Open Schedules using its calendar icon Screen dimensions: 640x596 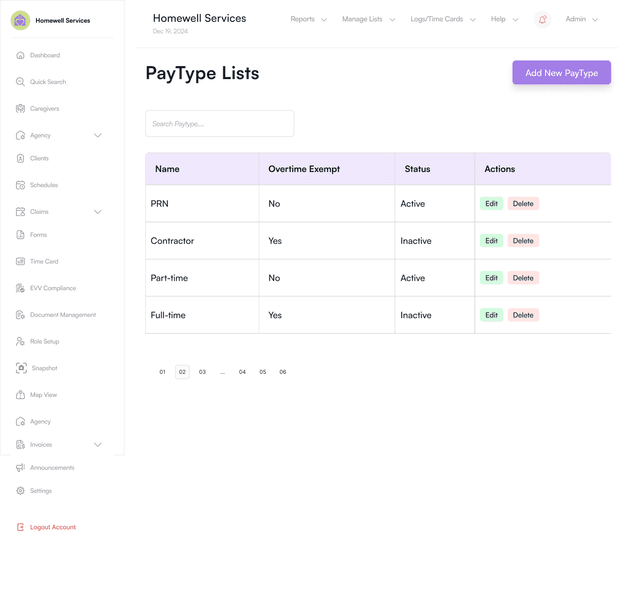pos(20,185)
